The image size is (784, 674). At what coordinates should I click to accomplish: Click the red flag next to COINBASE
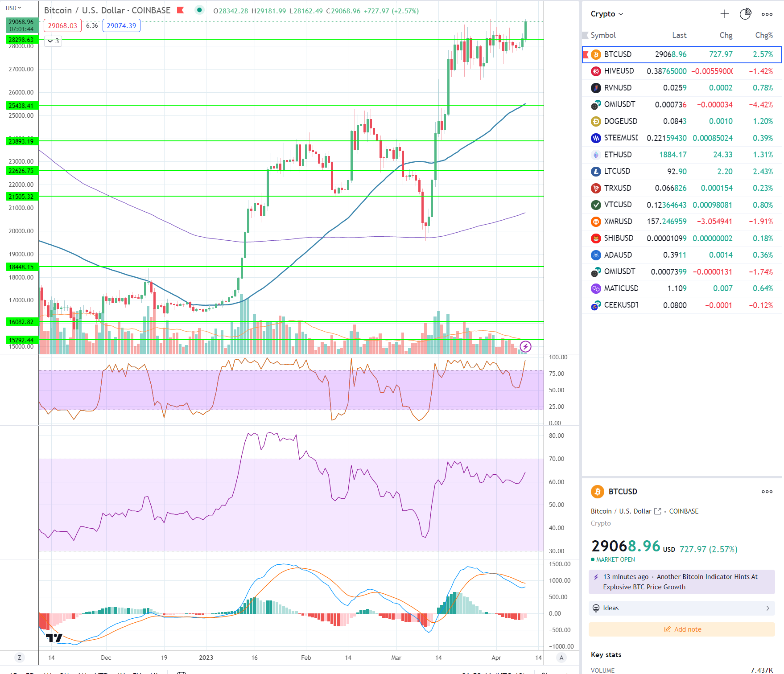point(181,10)
